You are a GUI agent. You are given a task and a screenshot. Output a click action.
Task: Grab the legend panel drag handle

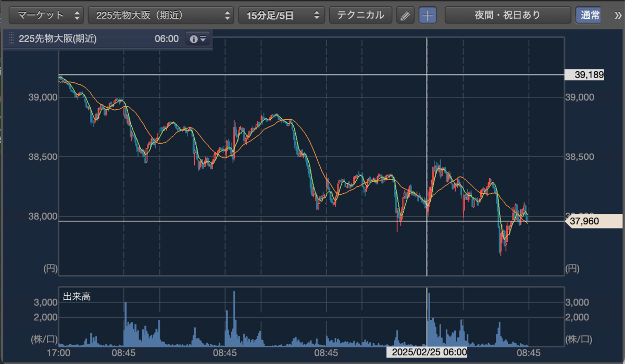coord(11,39)
